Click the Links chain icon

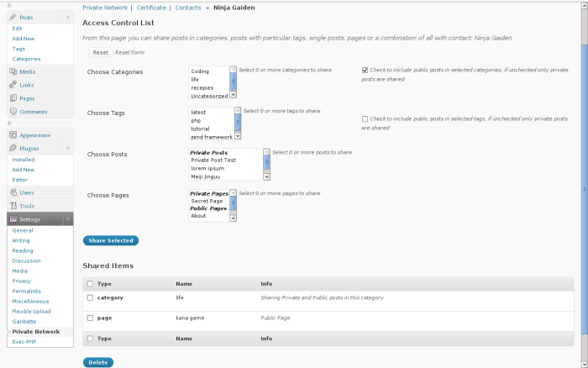13,85
